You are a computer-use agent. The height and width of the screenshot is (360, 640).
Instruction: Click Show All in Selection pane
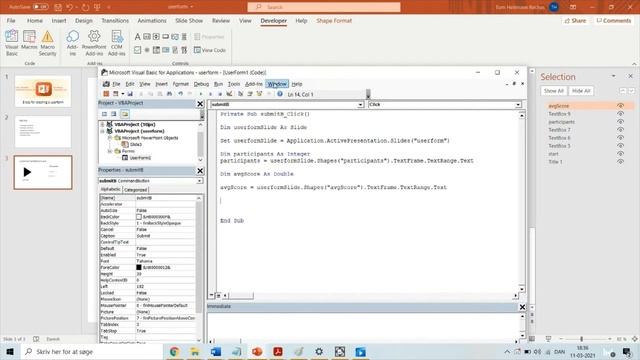(x=553, y=91)
